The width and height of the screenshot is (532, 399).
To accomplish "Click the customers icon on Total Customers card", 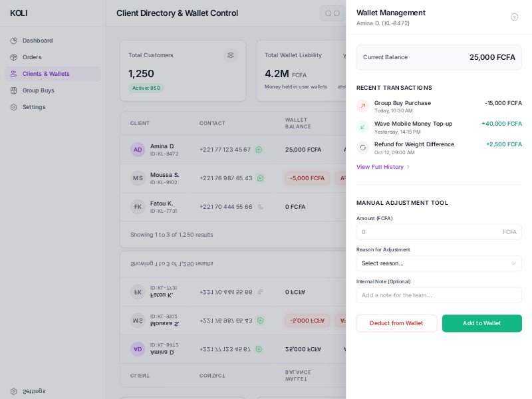I will 231,55.
